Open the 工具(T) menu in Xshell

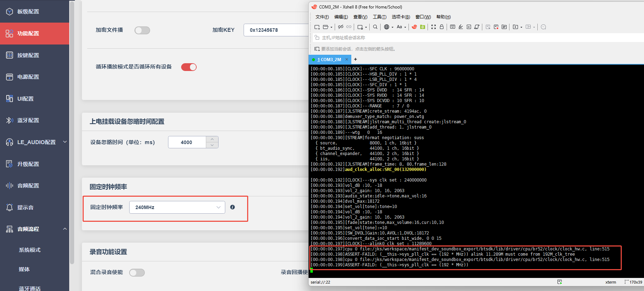tap(380, 17)
